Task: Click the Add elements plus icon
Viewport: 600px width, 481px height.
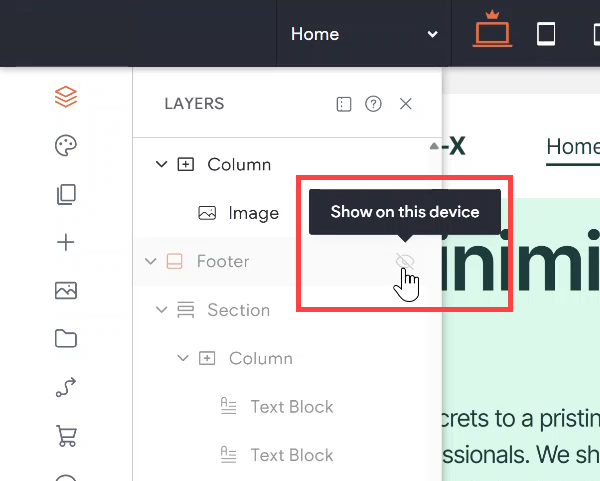Action: 66,242
